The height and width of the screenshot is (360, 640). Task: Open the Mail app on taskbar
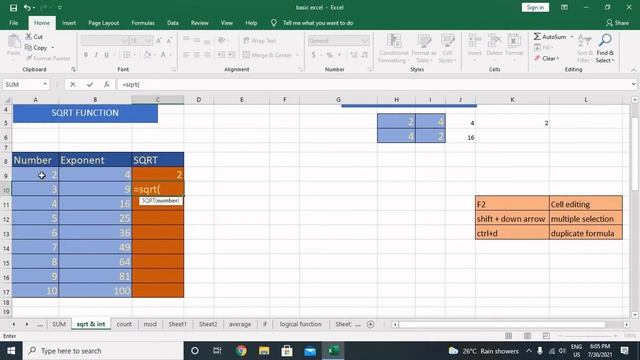310,351
